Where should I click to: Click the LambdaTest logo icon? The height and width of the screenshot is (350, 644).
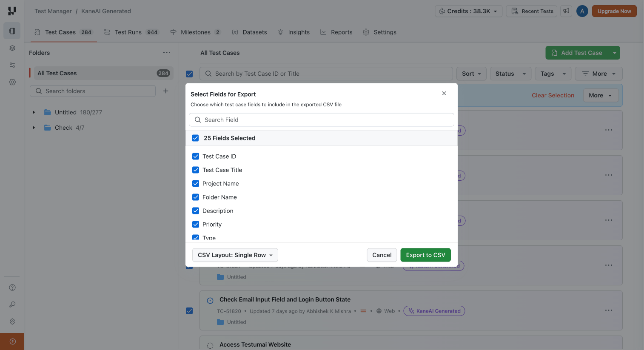[12, 11]
